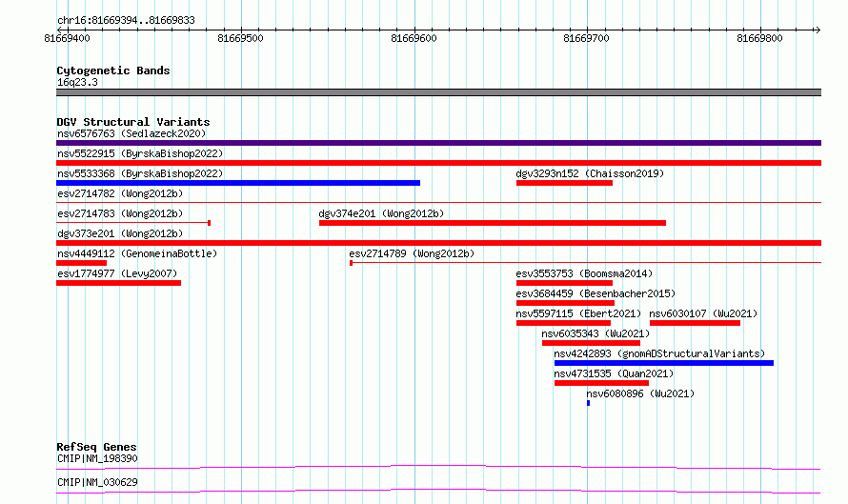
Task: Open nsv5522915 (ByrskaBishop2022) label
Action: (140, 153)
